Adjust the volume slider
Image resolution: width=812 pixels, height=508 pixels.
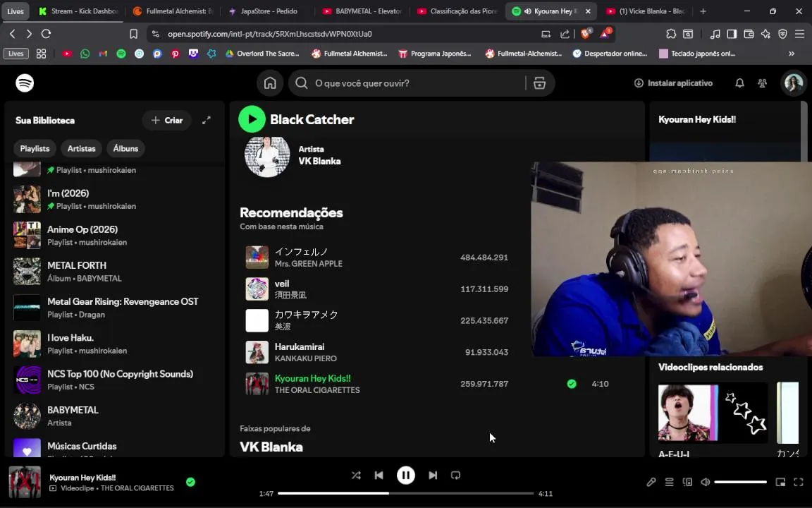(x=741, y=482)
